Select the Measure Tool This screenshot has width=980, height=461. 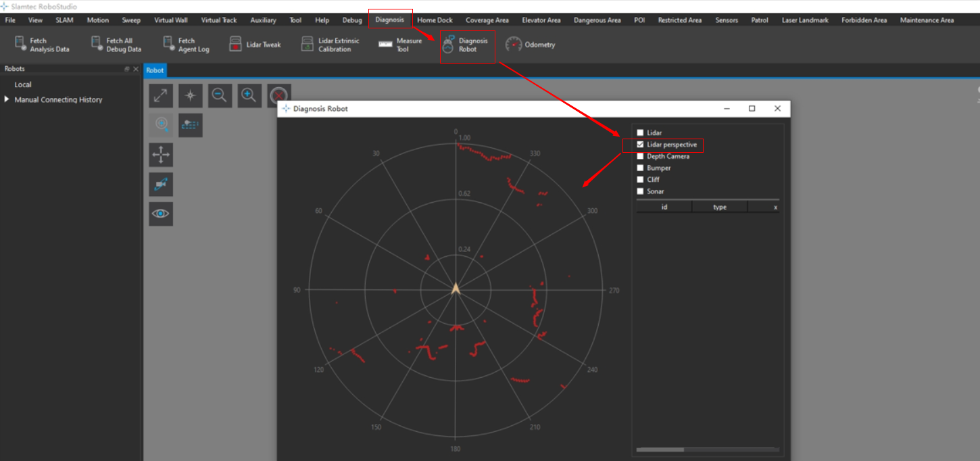400,45
